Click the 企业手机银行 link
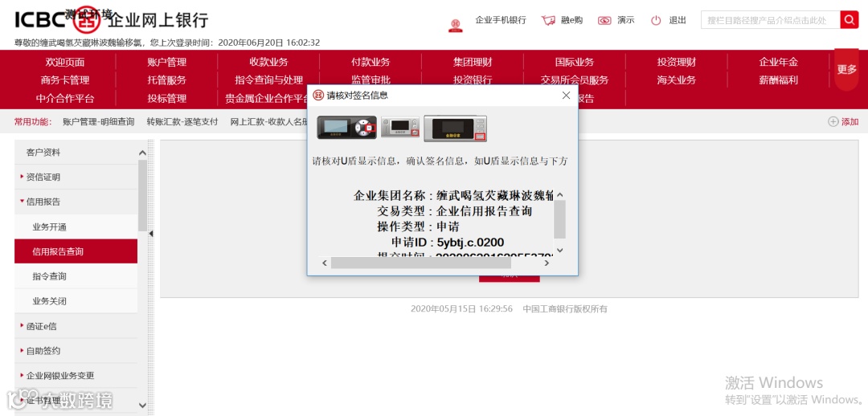This screenshot has width=868, height=416. (x=501, y=20)
